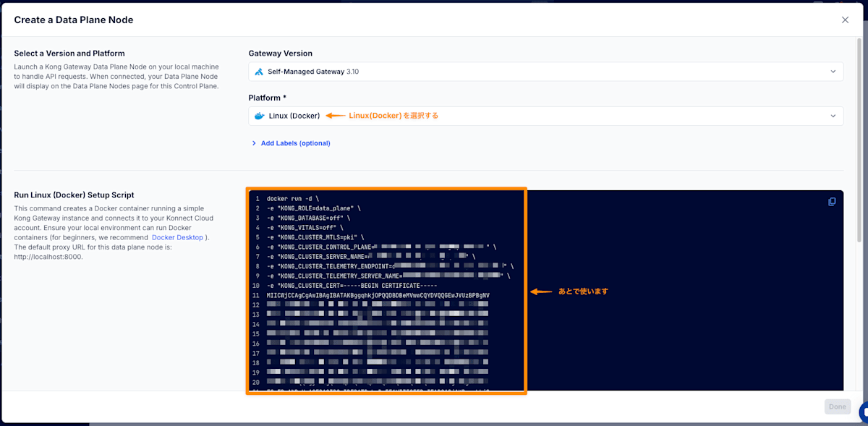Click the 'Select a Version and Platform' heading

(69, 54)
